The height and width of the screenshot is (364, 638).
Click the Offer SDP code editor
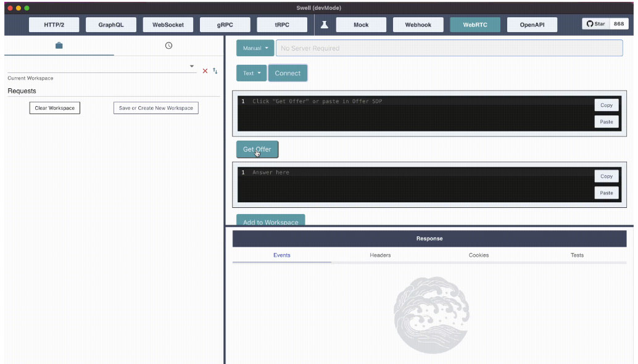[413, 114]
